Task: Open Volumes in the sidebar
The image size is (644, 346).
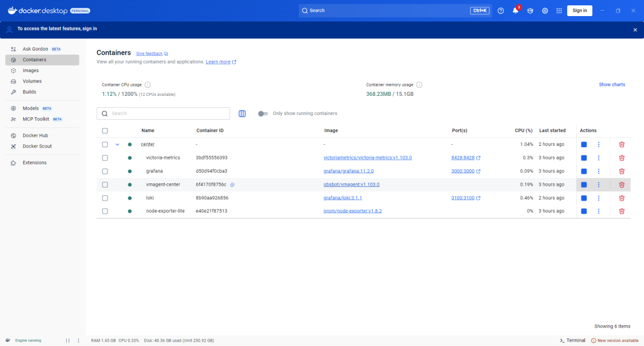Action: click(32, 81)
